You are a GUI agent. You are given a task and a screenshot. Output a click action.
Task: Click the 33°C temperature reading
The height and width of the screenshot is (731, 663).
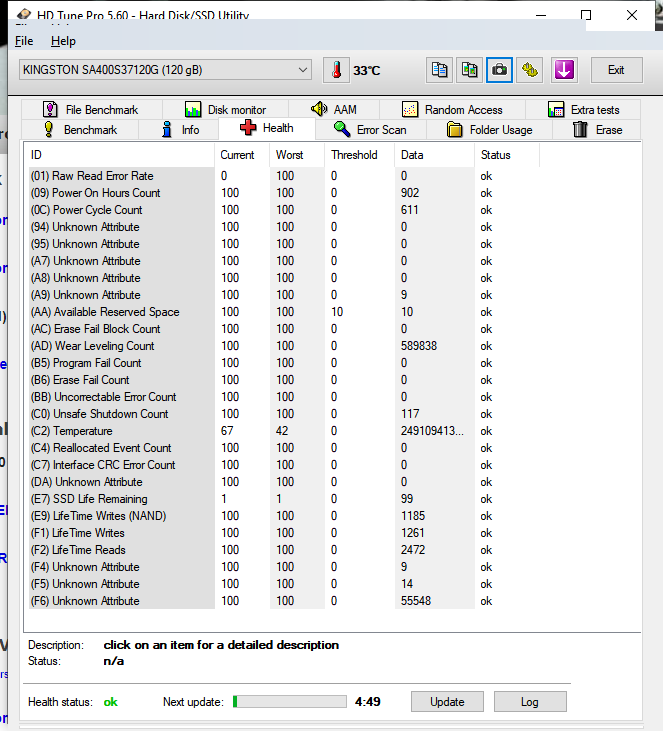coord(366,71)
